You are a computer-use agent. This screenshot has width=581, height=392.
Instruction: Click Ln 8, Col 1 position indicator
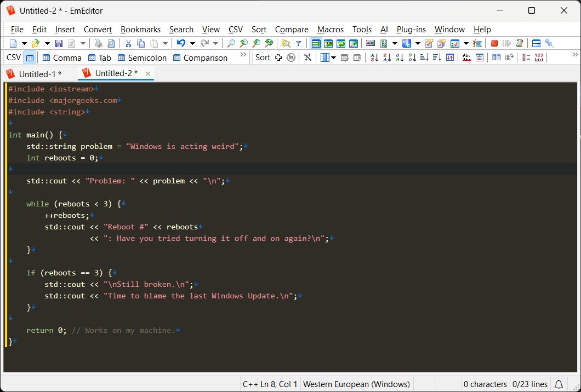tap(278, 384)
